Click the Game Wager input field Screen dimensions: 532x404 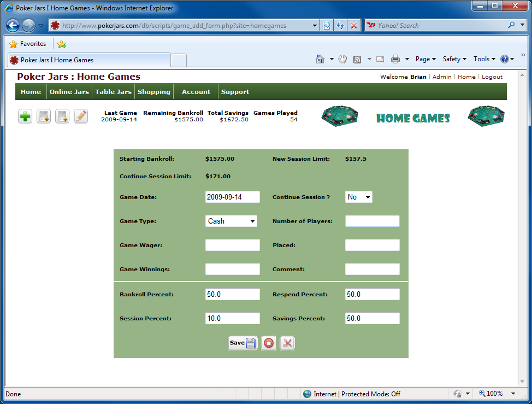pos(233,245)
